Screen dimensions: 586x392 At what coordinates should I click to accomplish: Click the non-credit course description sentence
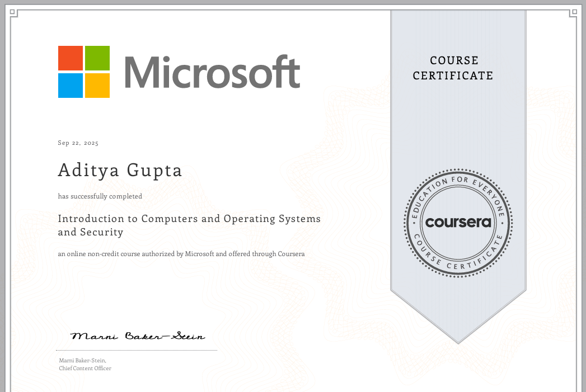tap(181, 254)
